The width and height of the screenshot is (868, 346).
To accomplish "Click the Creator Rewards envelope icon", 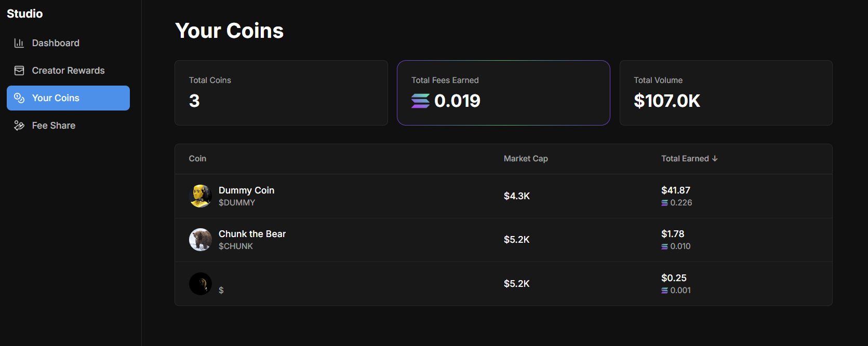I will click(x=19, y=70).
